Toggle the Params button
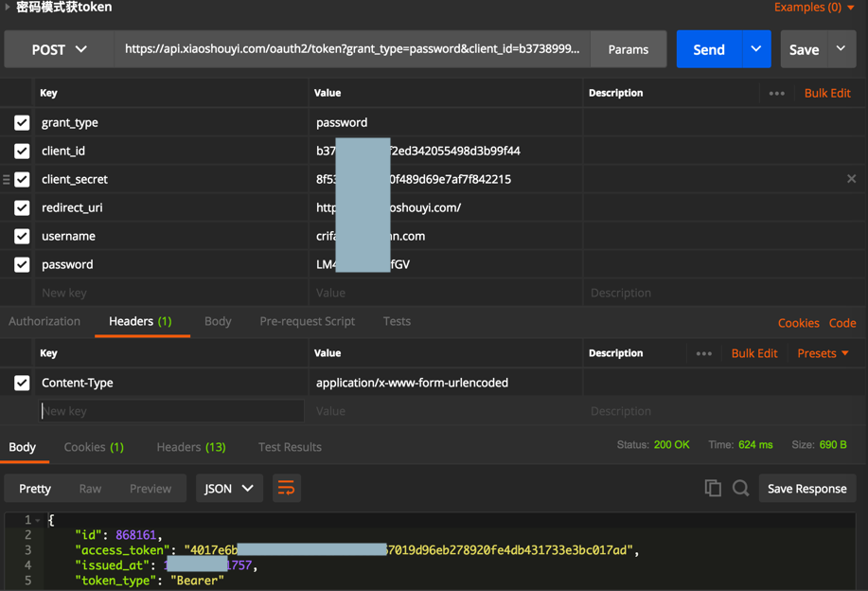The height and width of the screenshot is (591, 868). [x=629, y=49]
